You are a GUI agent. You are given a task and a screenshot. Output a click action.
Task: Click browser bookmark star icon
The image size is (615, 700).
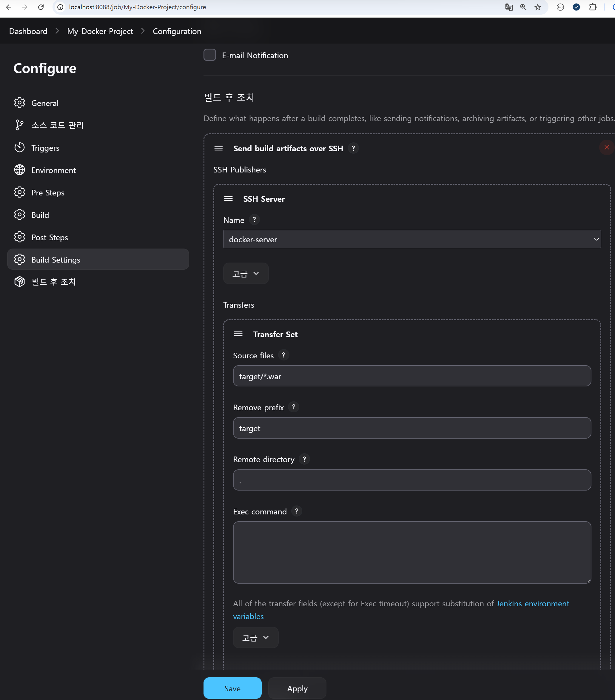538,7
